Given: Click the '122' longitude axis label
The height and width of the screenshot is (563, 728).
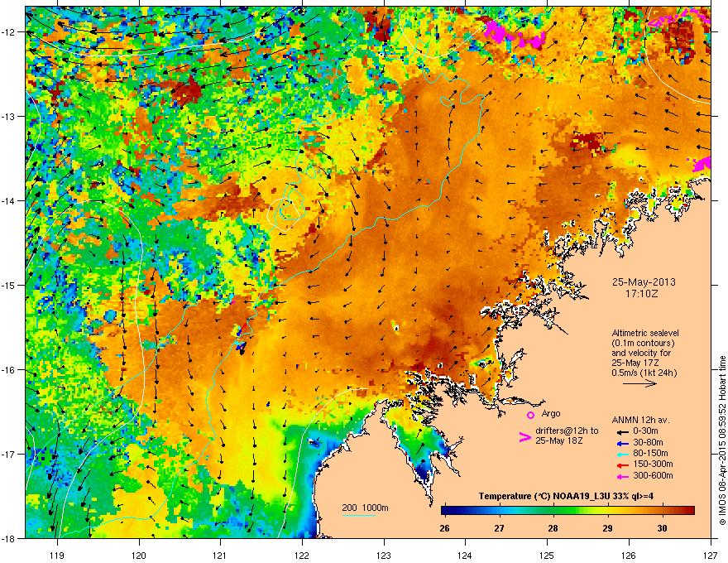Looking at the screenshot, I should click(302, 556).
